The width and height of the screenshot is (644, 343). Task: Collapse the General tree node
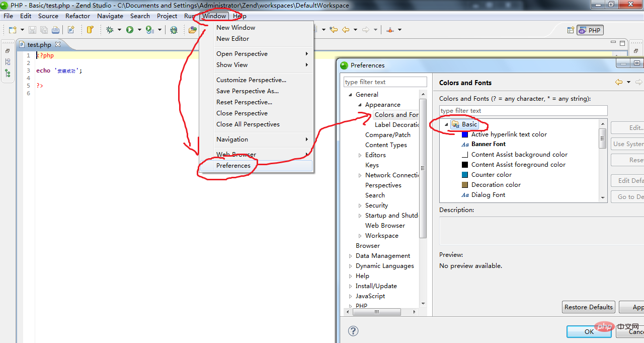350,95
